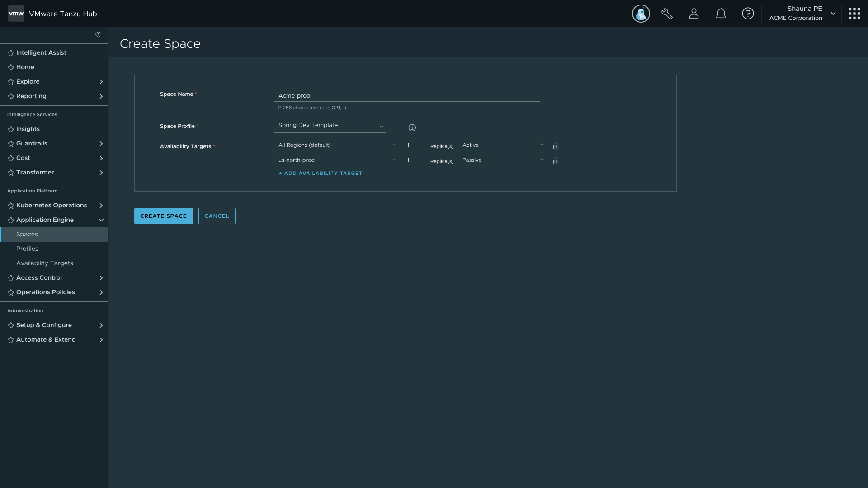Favorite Cost with its star icon
Viewport: 868px width, 488px height.
pyautogui.click(x=11, y=158)
